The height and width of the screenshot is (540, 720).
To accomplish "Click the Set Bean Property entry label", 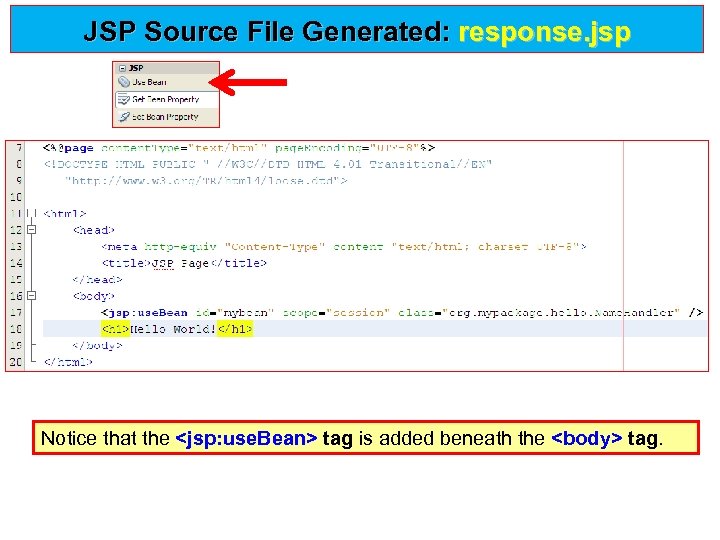I will (165, 117).
